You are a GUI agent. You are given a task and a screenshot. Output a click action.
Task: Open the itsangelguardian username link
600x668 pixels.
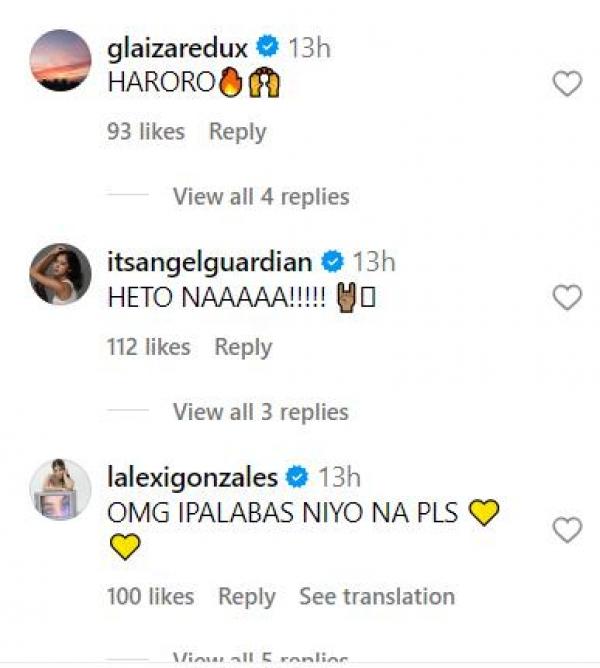210,262
